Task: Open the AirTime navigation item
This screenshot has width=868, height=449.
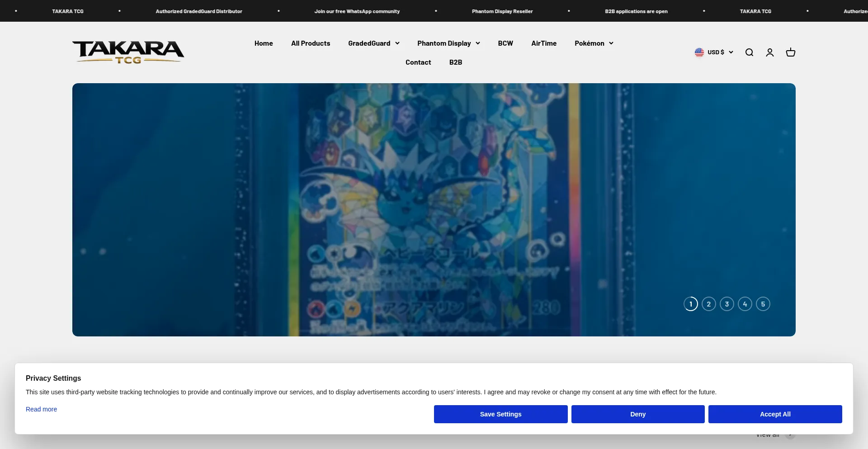Action: point(544,43)
